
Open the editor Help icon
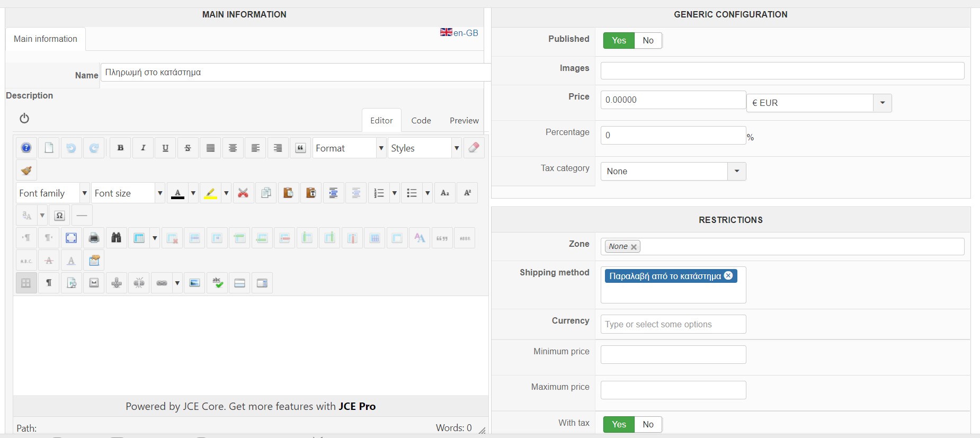tap(26, 148)
